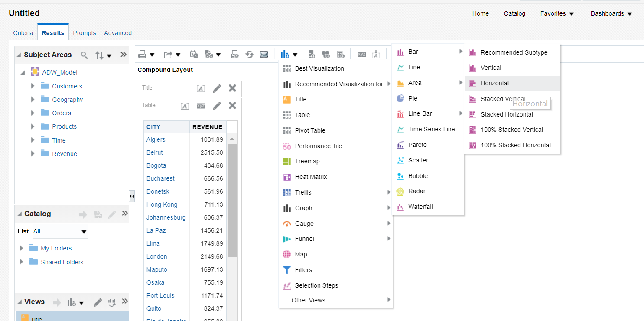Collapse the left pane with double-arrow handle
644x321 pixels.
tap(132, 196)
